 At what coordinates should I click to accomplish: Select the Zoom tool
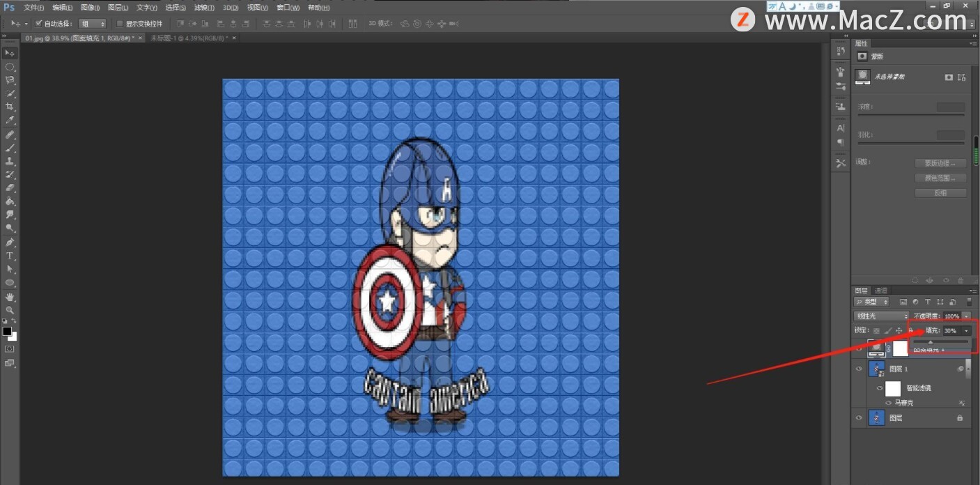point(10,310)
